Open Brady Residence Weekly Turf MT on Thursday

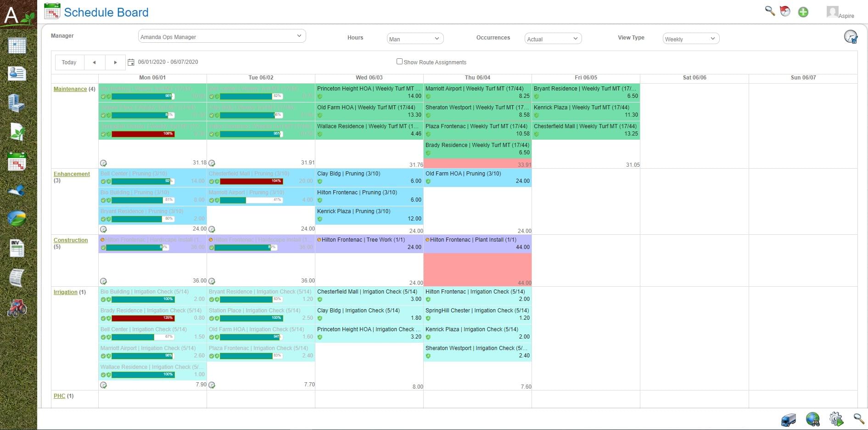click(x=477, y=149)
